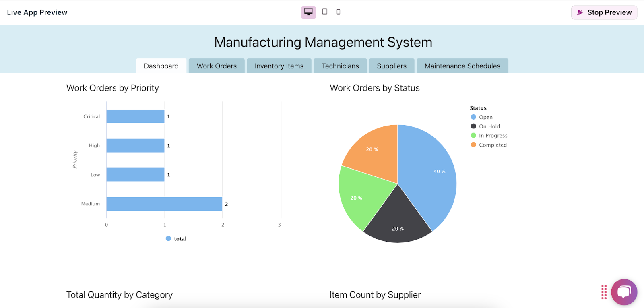Select the mobile phone preview icon
Viewport: 644px width, 308px height.
[339, 12]
